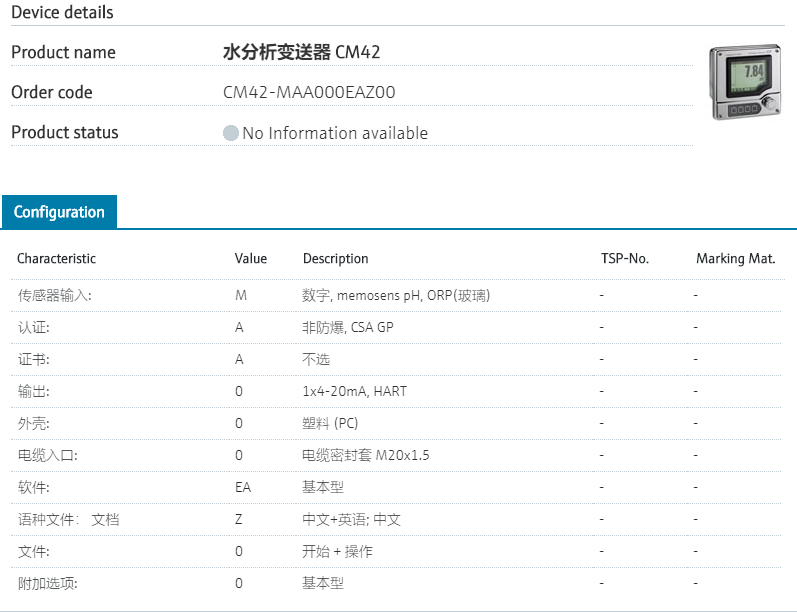Viewport: 797px width, 612px height.
Task: Click the Description column header
Action: [x=335, y=258]
